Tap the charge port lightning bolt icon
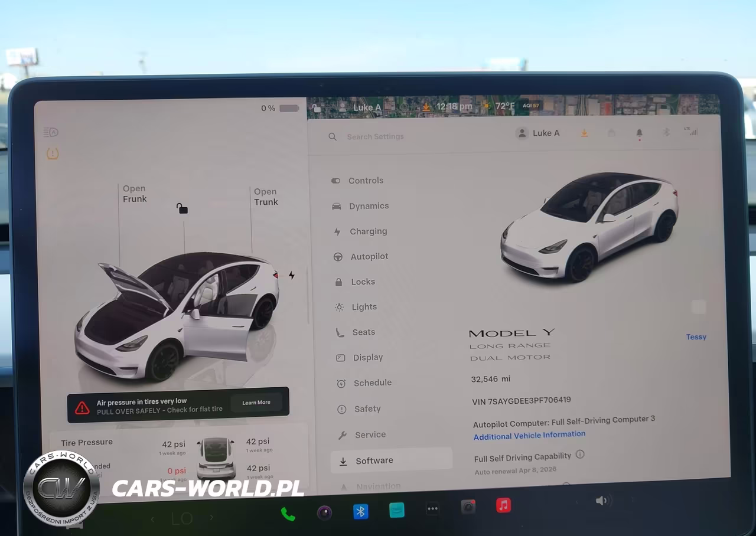Screen dimensions: 756x536 291,275
